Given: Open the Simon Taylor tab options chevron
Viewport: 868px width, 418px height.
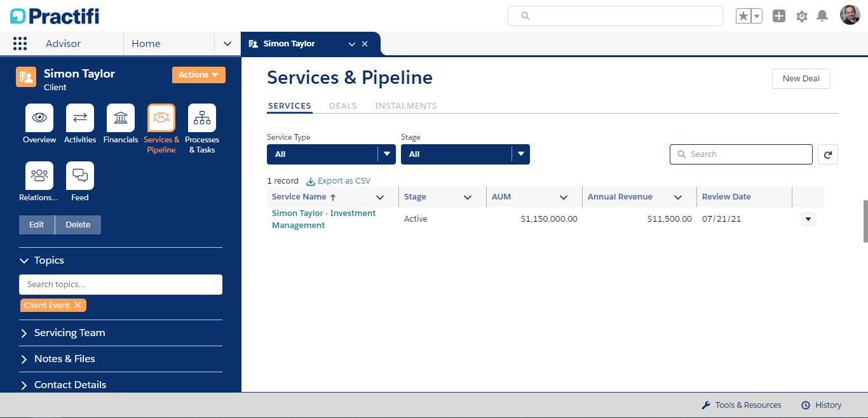Looking at the screenshot, I should (x=352, y=44).
